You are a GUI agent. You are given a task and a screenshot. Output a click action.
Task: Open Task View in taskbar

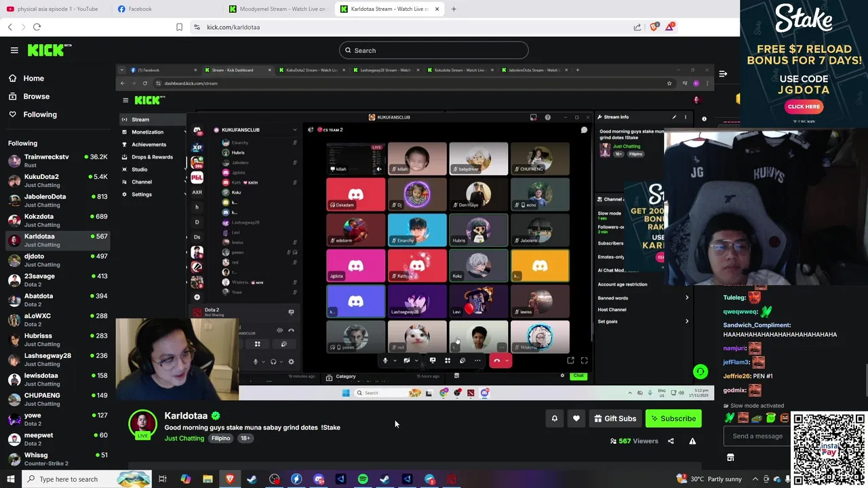tap(163, 479)
